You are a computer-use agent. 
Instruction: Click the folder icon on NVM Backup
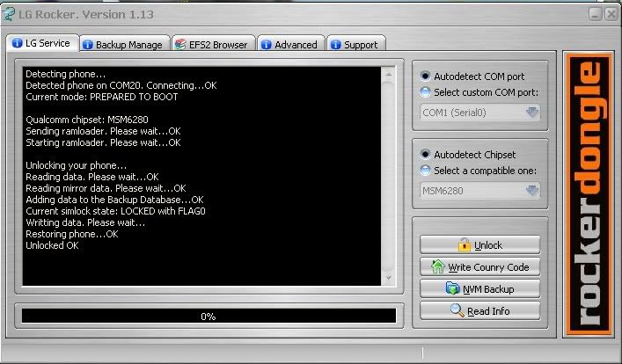click(x=452, y=288)
